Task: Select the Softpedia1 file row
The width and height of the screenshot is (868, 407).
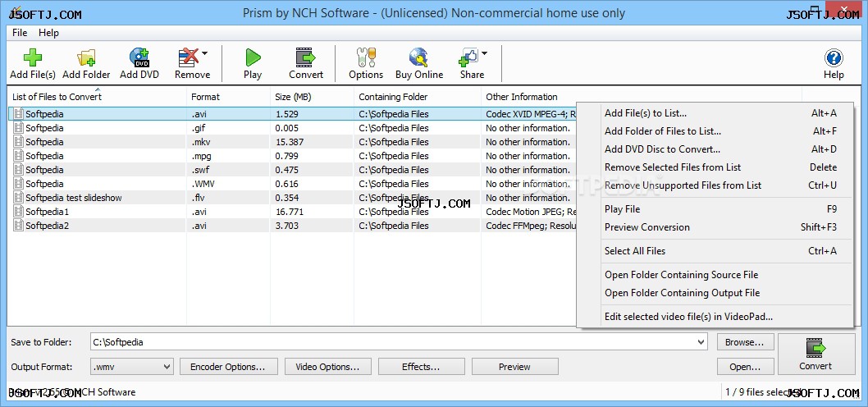Action: tap(292, 212)
